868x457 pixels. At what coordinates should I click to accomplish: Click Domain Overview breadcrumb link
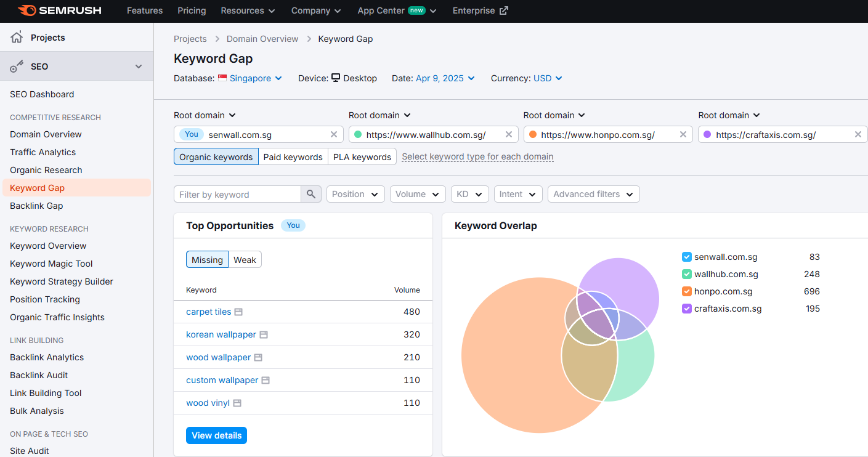click(262, 39)
